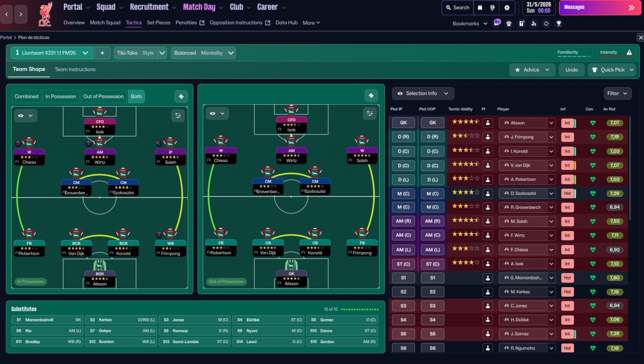Click the report alert shortcut icon

click(522, 23)
